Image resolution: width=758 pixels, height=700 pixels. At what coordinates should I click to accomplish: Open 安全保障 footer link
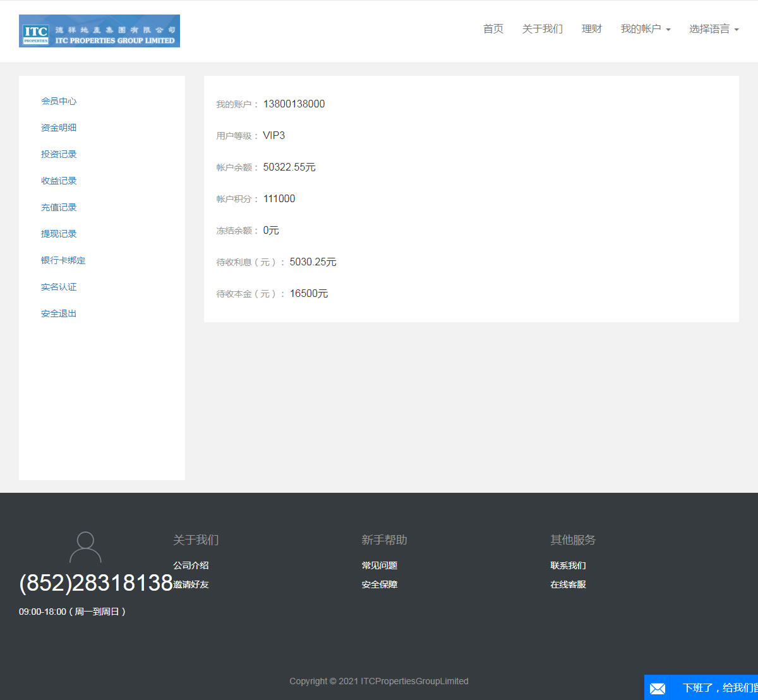click(380, 584)
